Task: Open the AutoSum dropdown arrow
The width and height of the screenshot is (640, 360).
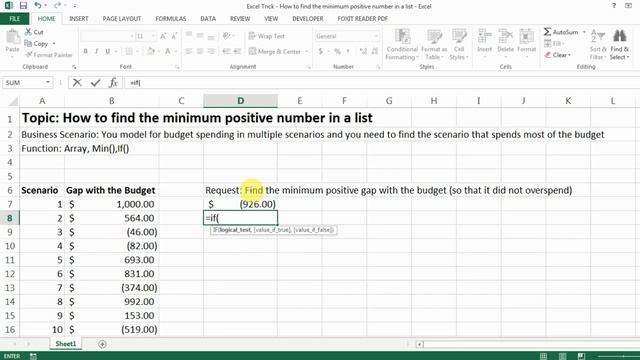Action: [x=584, y=32]
